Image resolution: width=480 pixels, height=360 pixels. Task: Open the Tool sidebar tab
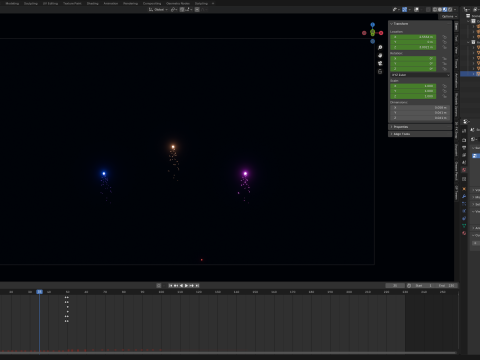pyautogui.click(x=456, y=38)
